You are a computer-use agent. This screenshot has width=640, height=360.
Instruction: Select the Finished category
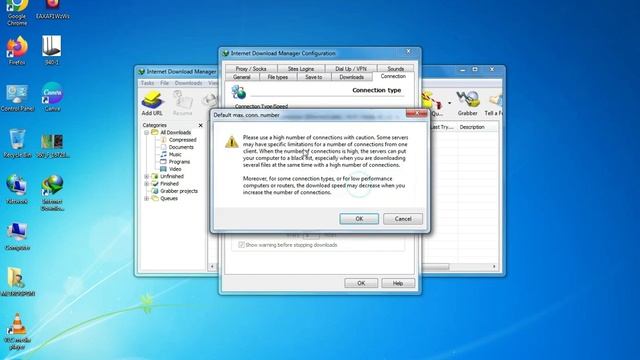click(x=169, y=184)
